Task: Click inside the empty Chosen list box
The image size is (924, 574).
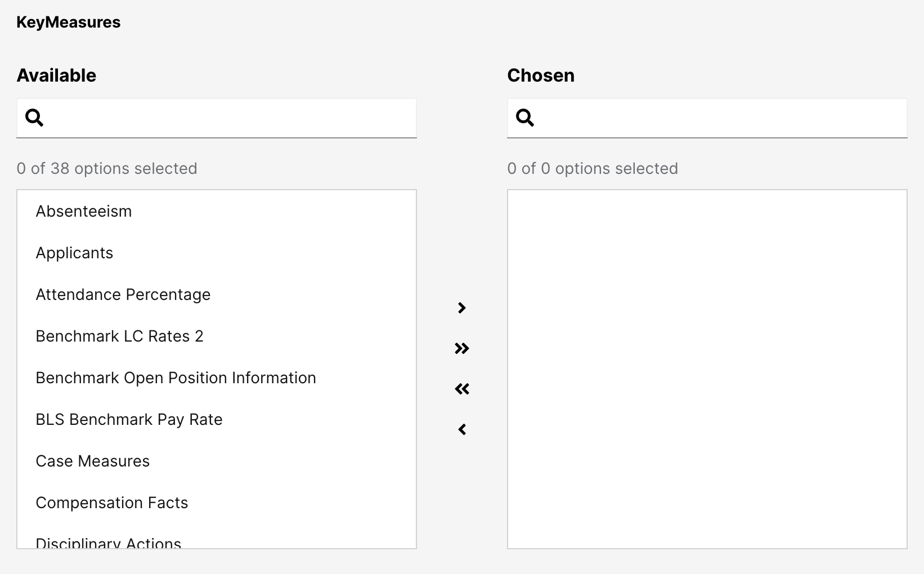Action: tap(707, 369)
